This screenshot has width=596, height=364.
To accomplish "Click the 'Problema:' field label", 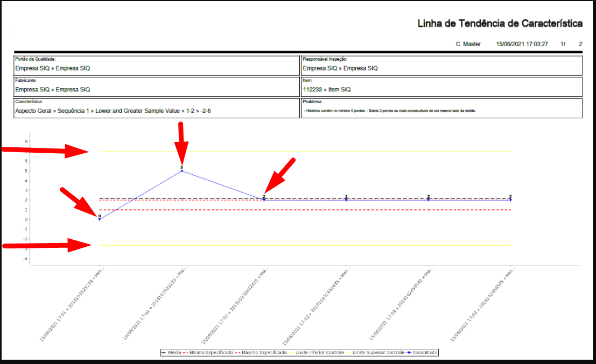I will coord(312,101).
